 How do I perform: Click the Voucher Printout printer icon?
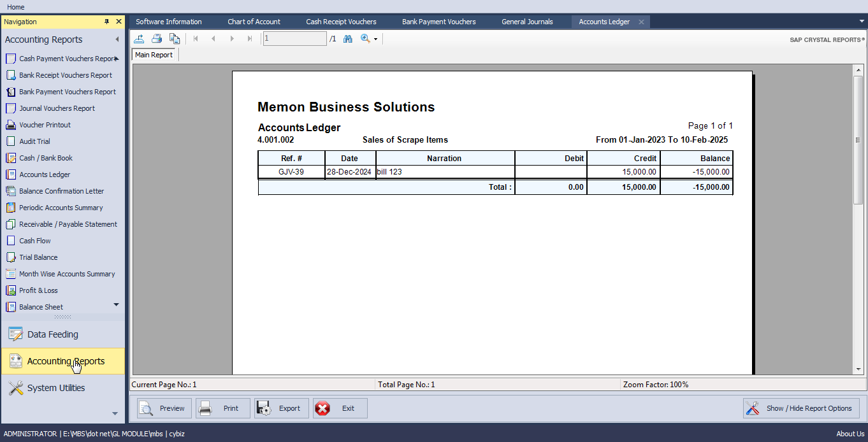[x=10, y=125]
